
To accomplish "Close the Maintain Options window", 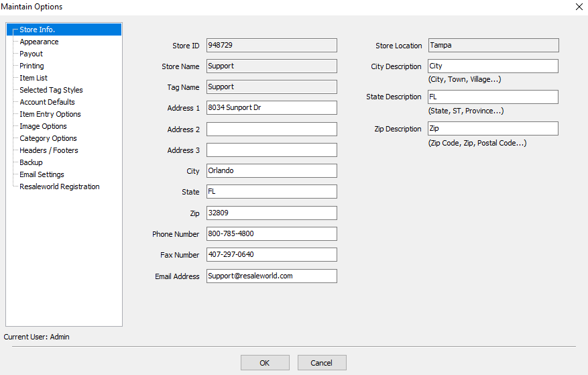I will (x=579, y=7).
